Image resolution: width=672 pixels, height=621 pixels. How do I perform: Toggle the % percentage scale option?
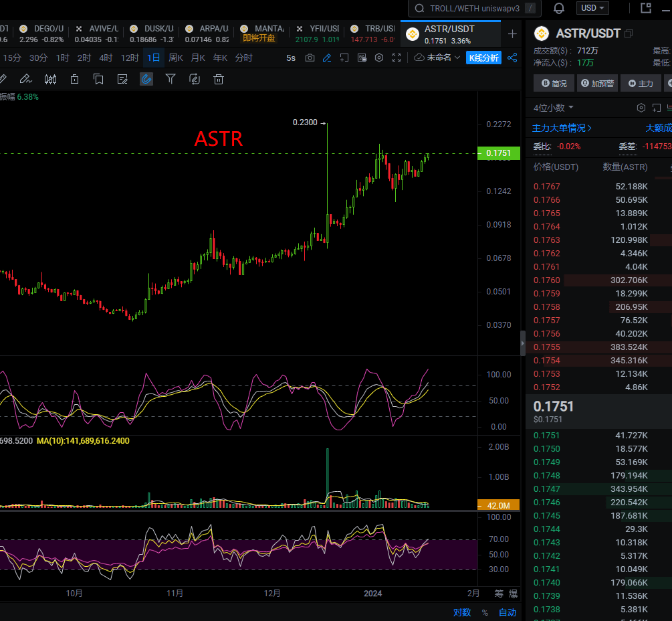(x=484, y=612)
